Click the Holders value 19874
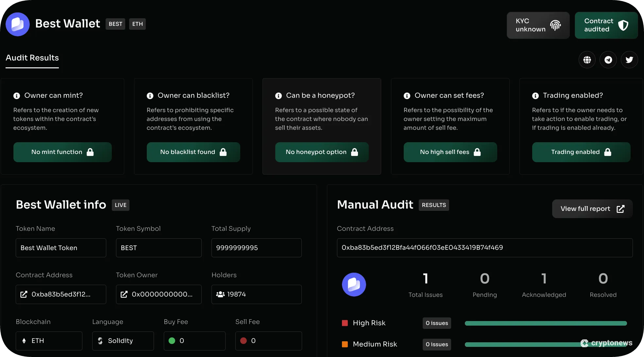This screenshot has height=357, width=644. 236,294
